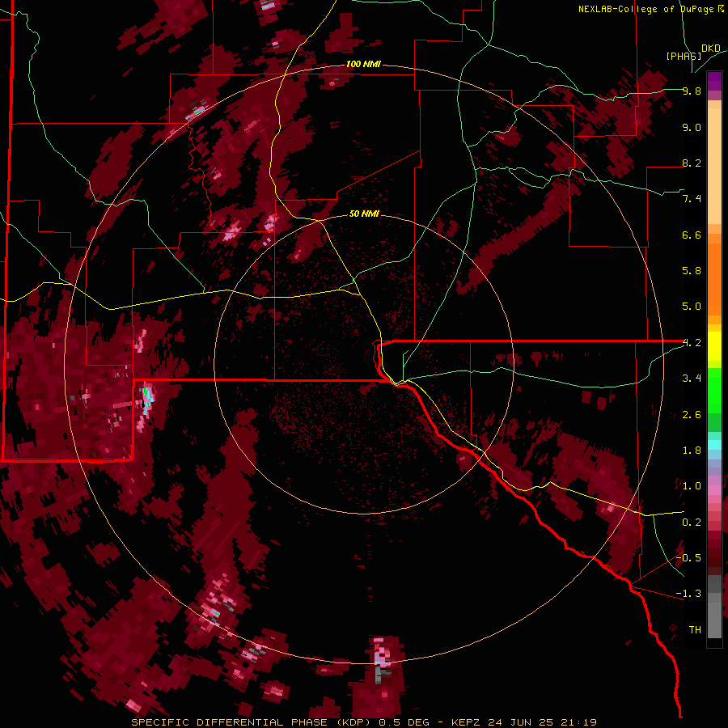This screenshot has height=728, width=728.
Task: Click the 0.2 scale value
Action: (692, 523)
